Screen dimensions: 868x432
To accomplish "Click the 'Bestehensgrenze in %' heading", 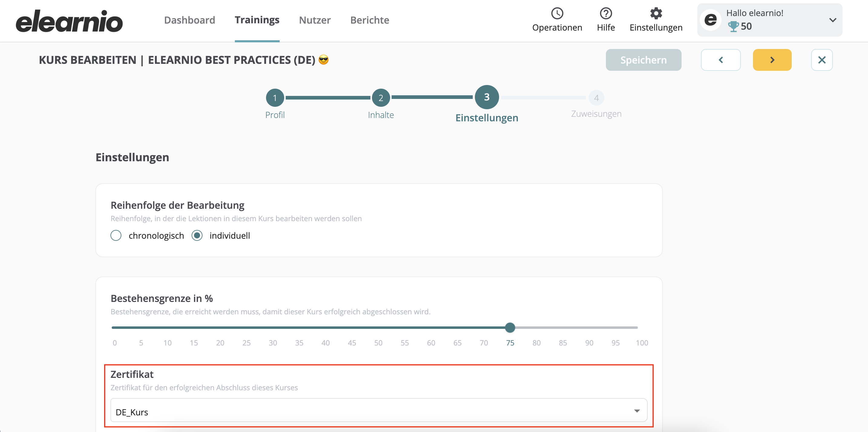I will click(x=162, y=298).
